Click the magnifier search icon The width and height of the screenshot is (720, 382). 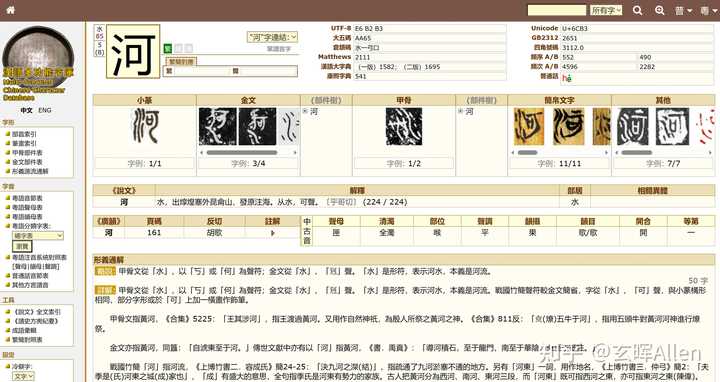pyautogui.click(x=637, y=10)
